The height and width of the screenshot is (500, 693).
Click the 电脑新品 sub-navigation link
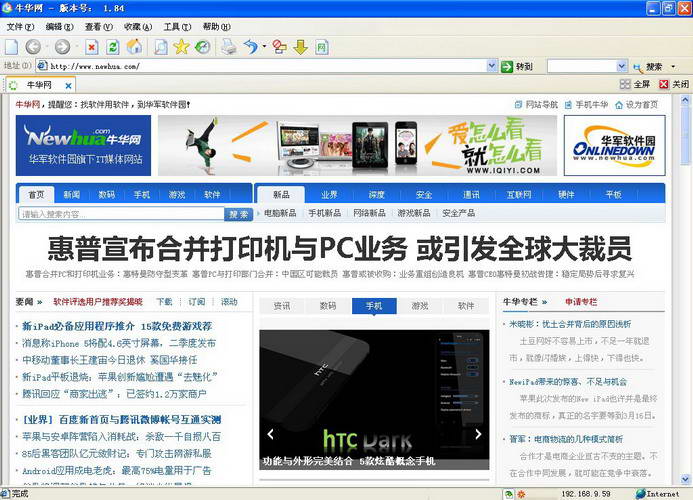coord(280,213)
